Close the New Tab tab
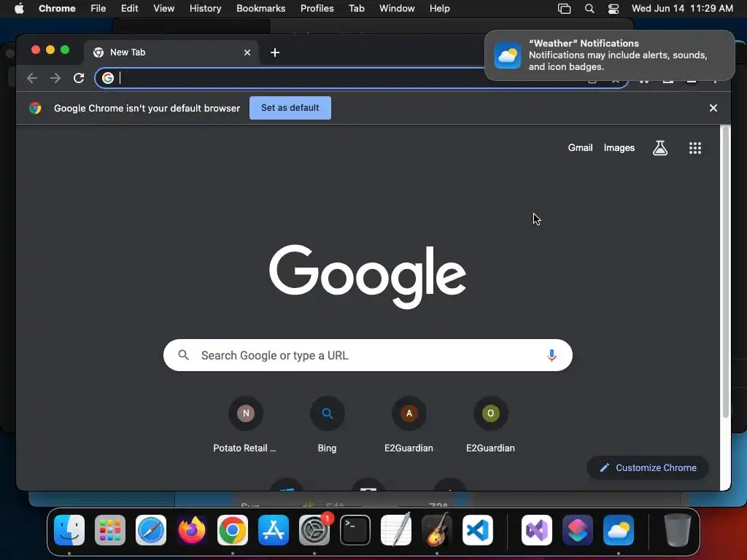The image size is (747, 560). click(x=247, y=52)
